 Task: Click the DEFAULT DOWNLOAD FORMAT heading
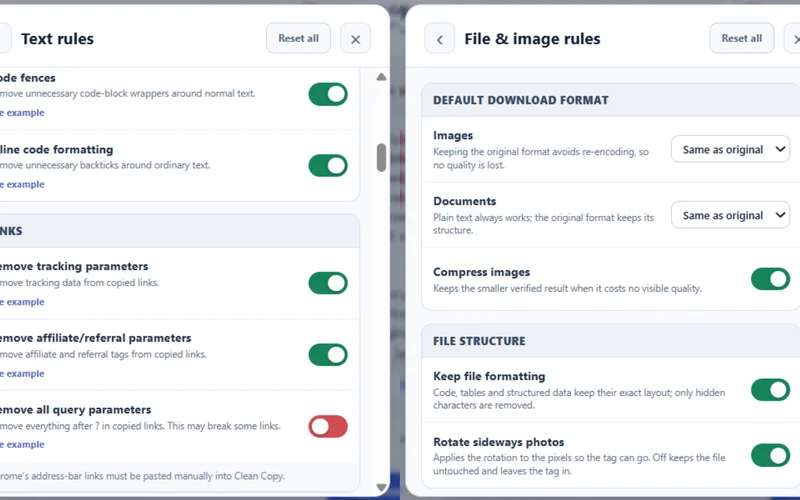point(521,100)
